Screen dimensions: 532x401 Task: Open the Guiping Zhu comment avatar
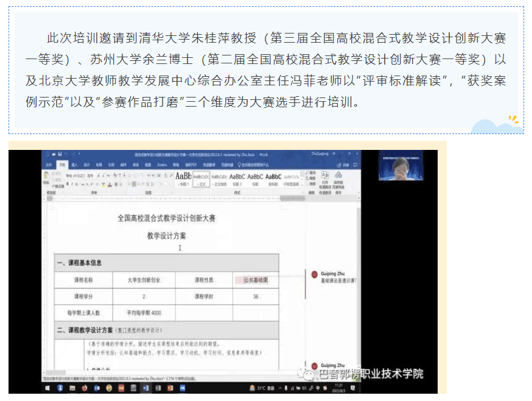click(x=315, y=275)
